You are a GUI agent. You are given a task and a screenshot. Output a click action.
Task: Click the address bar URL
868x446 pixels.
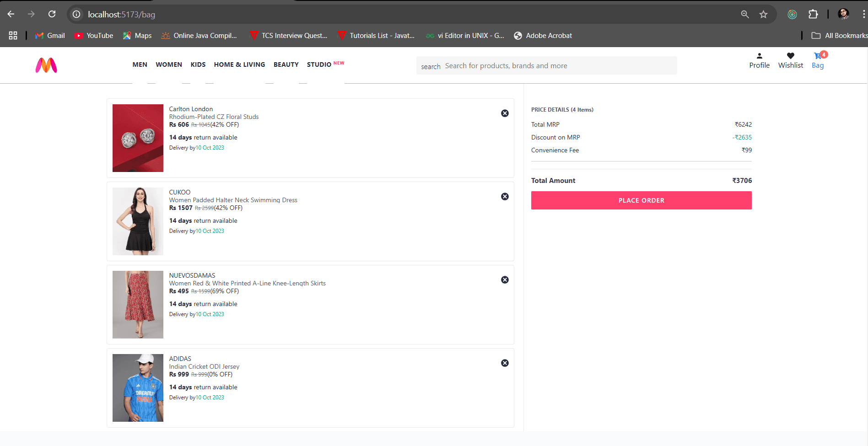[122, 15]
